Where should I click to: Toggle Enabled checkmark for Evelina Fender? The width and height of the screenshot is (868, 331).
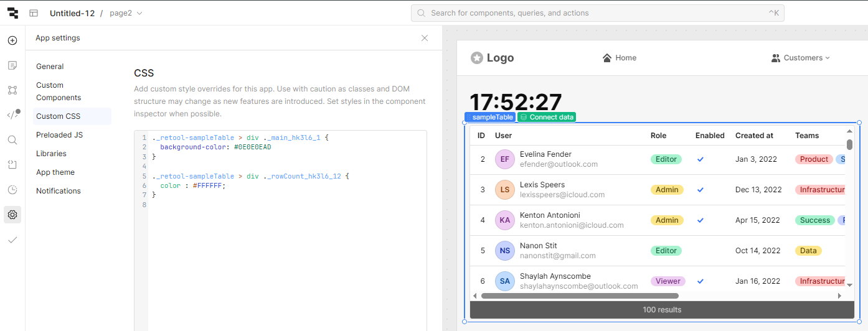click(701, 159)
